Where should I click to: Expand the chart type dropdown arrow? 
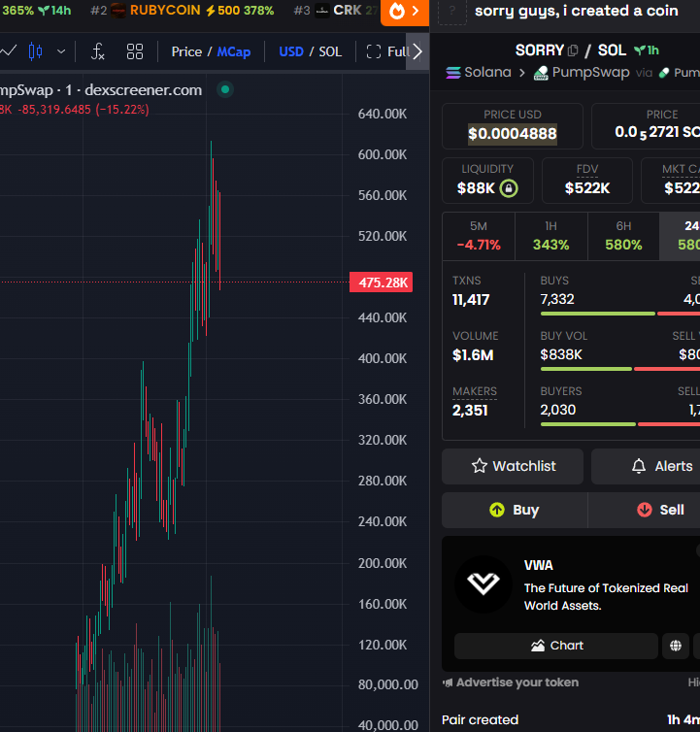(x=61, y=51)
